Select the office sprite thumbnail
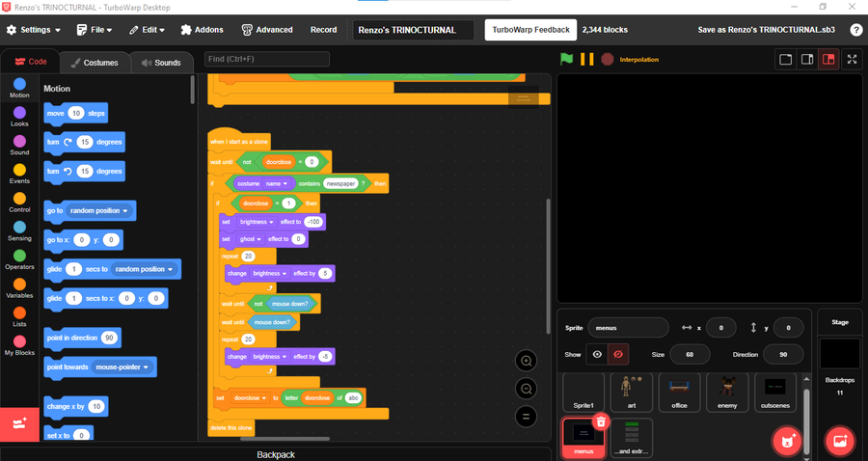 [679, 393]
